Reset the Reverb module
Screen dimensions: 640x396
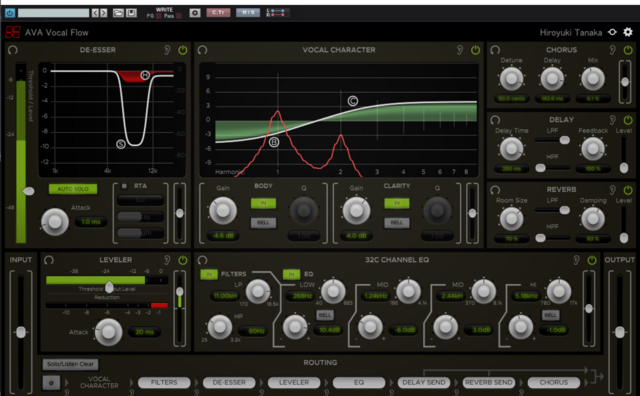click(495, 190)
